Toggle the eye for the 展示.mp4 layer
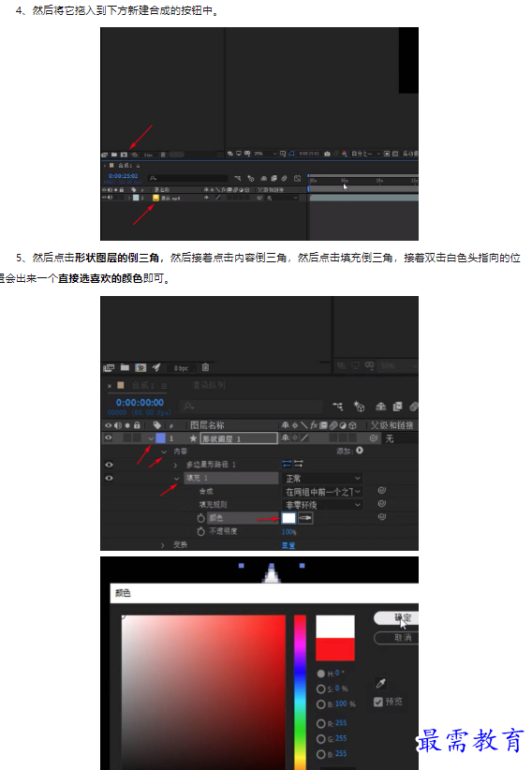Viewport: 532px width, 770px height. [104, 198]
